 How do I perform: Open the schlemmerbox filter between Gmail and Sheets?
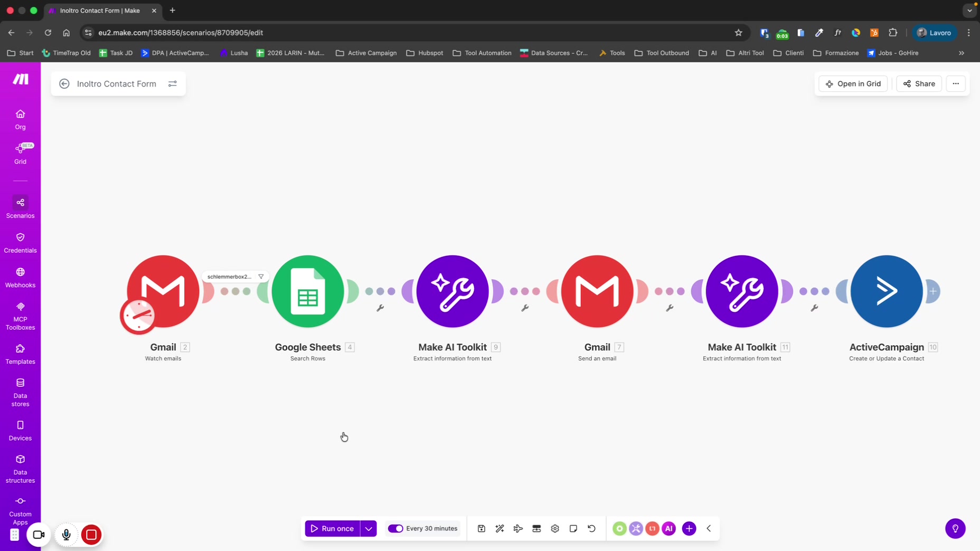pyautogui.click(x=235, y=277)
